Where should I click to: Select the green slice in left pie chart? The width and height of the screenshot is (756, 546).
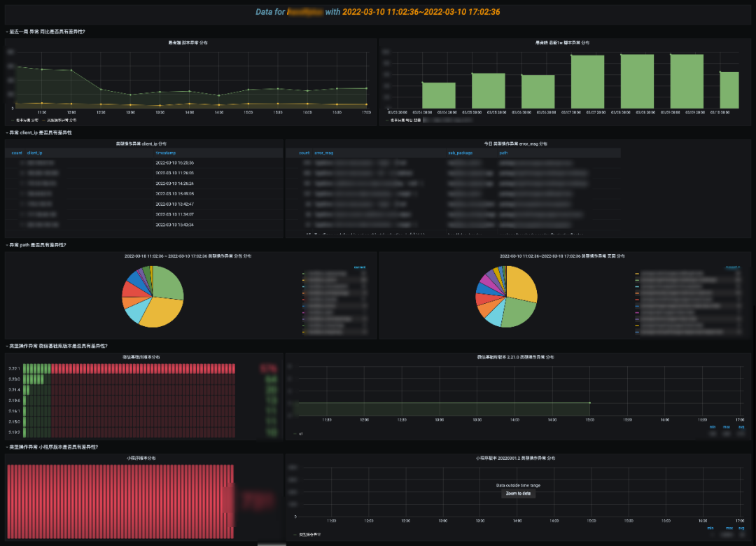[168, 281]
